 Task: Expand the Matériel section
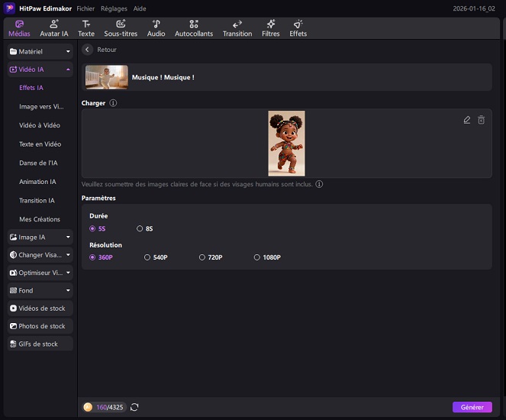[x=40, y=51]
